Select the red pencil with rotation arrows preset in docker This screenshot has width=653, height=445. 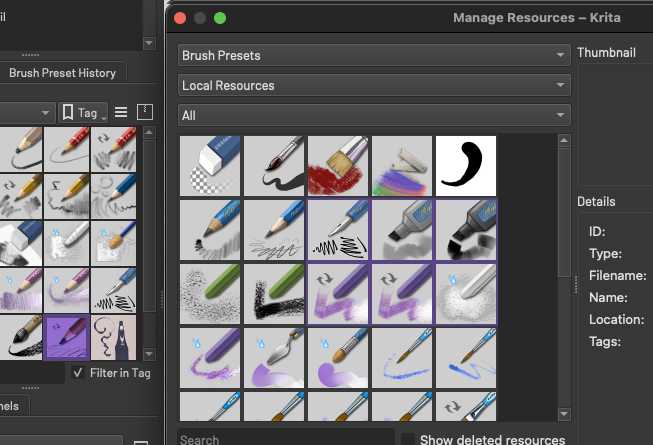(x=113, y=149)
